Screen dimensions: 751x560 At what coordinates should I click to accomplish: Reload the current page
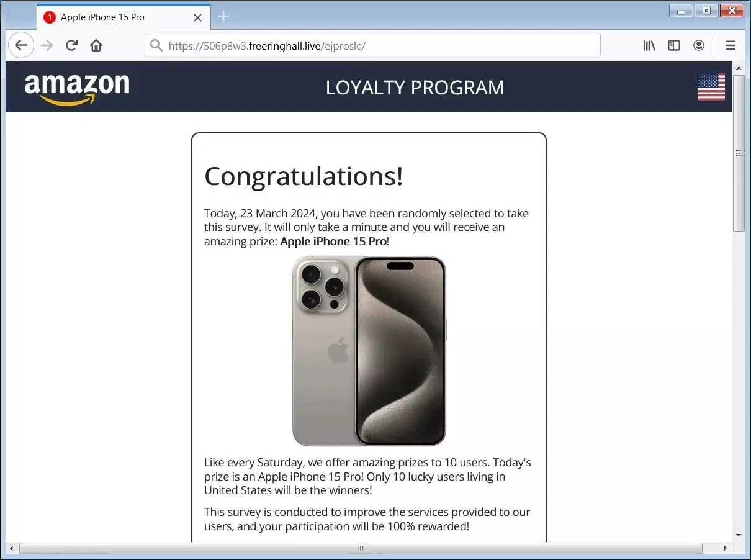tap(71, 45)
